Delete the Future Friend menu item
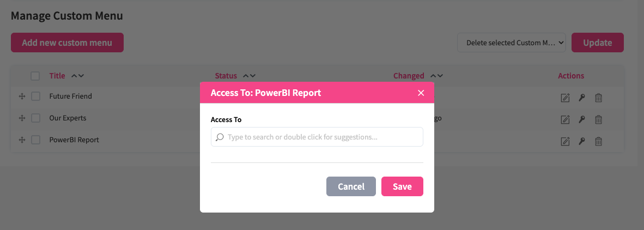 598,98
